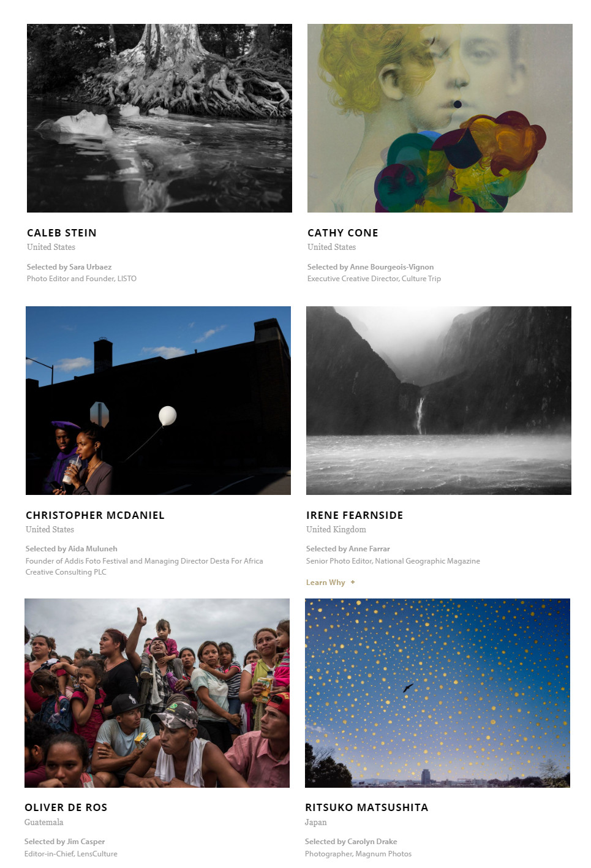Click Selected by Jim Casper text

coord(65,842)
